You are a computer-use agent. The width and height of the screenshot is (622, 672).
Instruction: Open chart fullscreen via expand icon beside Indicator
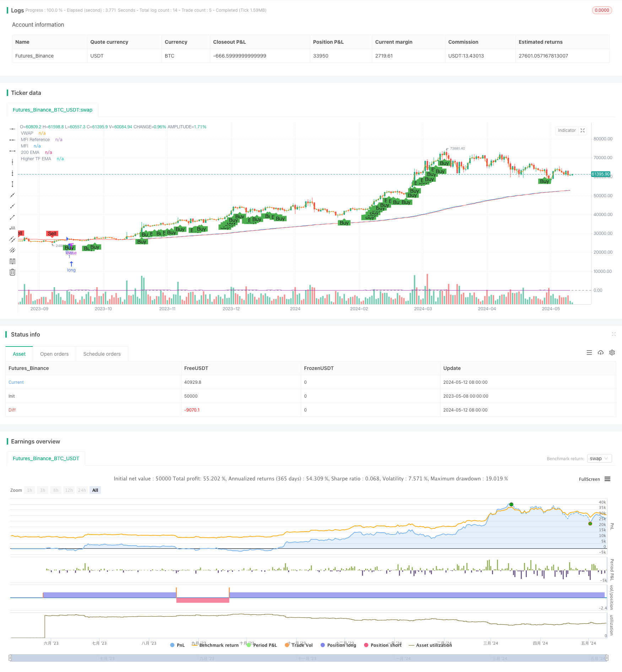[x=583, y=131]
